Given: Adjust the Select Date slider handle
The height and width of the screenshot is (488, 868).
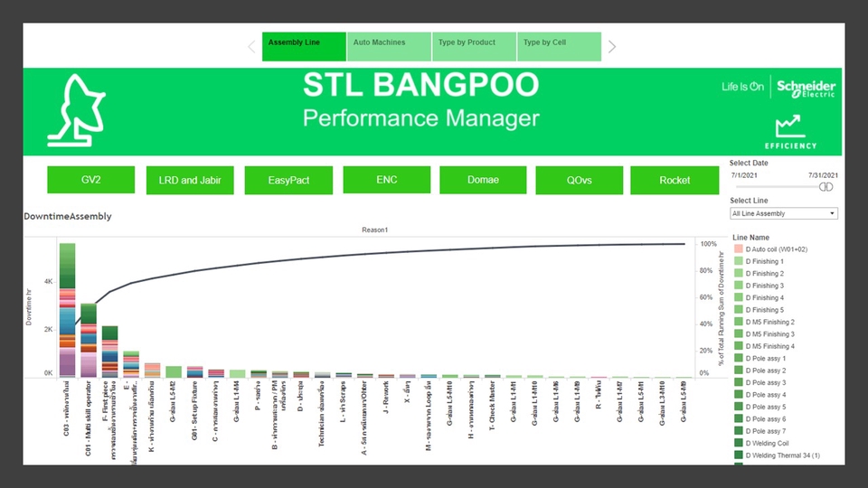Looking at the screenshot, I should tap(826, 187).
